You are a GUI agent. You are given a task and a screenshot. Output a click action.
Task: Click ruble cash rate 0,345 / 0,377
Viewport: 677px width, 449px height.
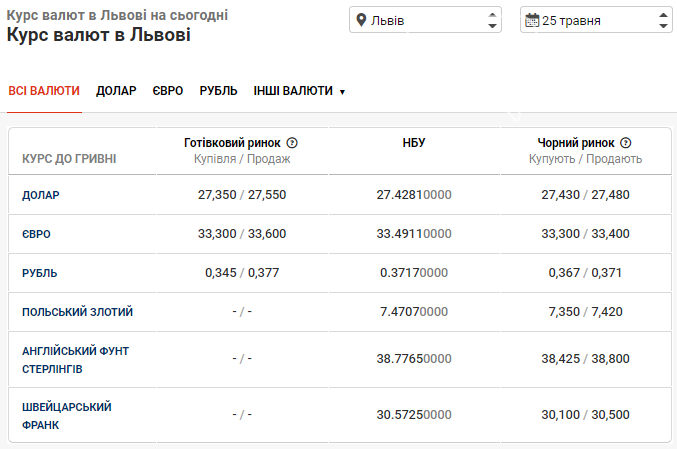[x=242, y=272]
